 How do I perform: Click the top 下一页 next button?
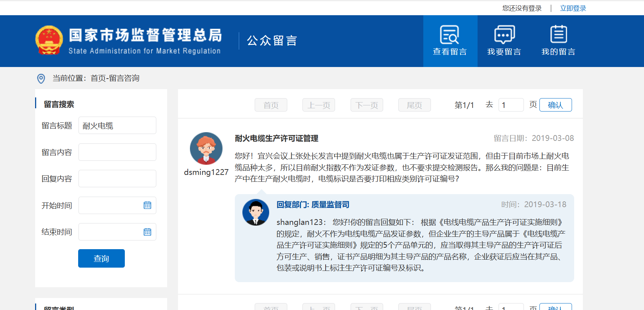point(367,105)
